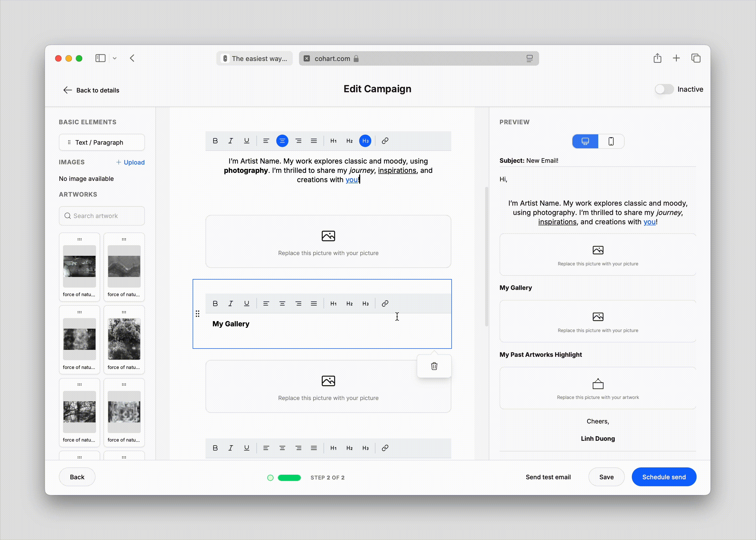The height and width of the screenshot is (540, 756).
Task: Click H3 in the bottom text toolbar
Action: (x=366, y=448)
